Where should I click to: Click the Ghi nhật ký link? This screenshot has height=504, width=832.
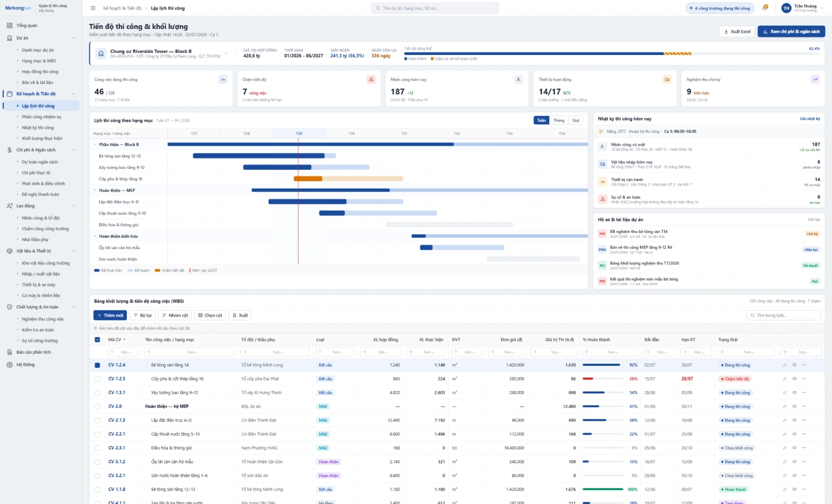pyautogui.click(x=810, y=119)
